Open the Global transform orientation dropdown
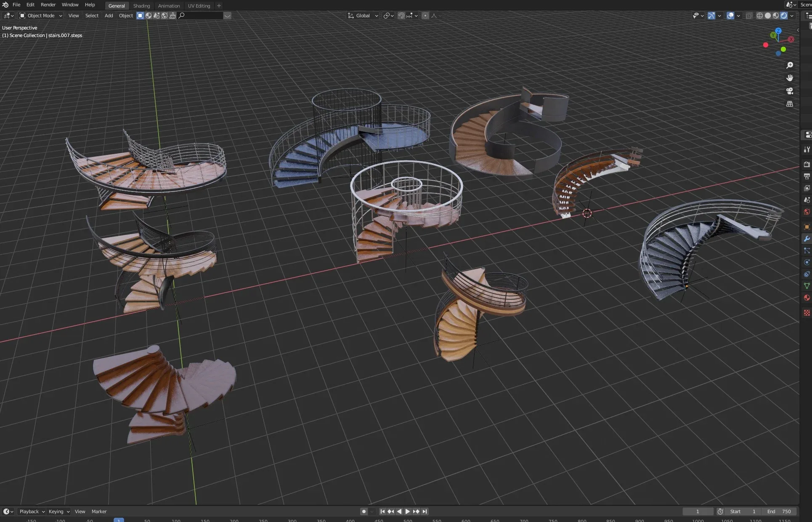 point(363,16)
